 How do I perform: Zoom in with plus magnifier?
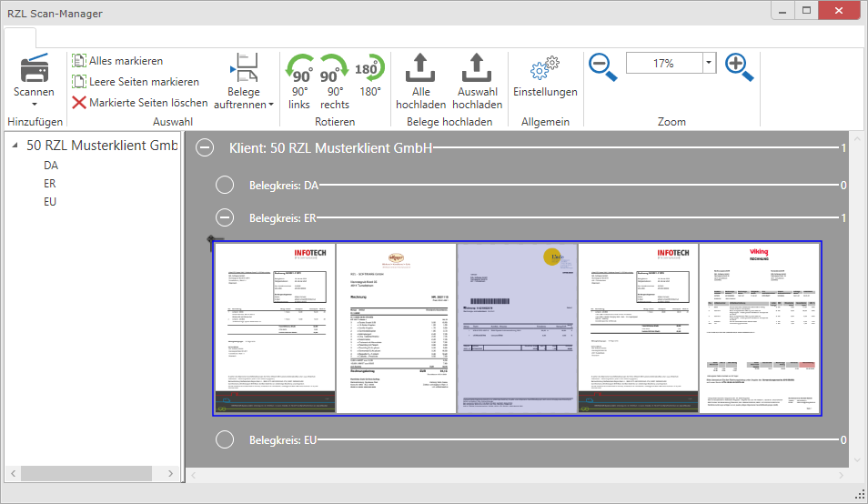(x=739, y=66)
